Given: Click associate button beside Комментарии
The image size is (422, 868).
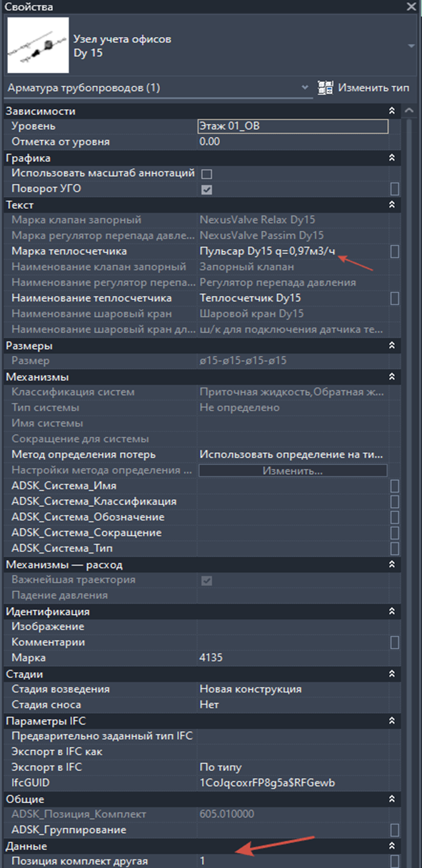Looking at the screenshot, I should [394, 643].
